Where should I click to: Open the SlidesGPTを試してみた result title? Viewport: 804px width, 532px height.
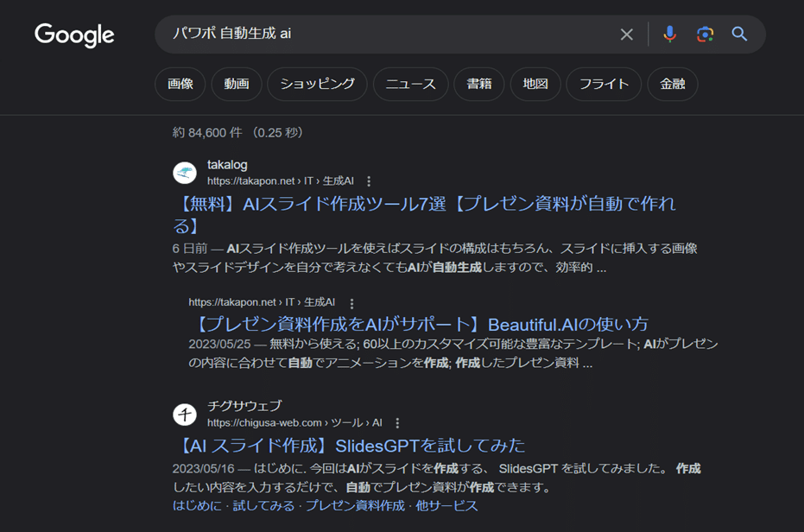tap(351, 446)
